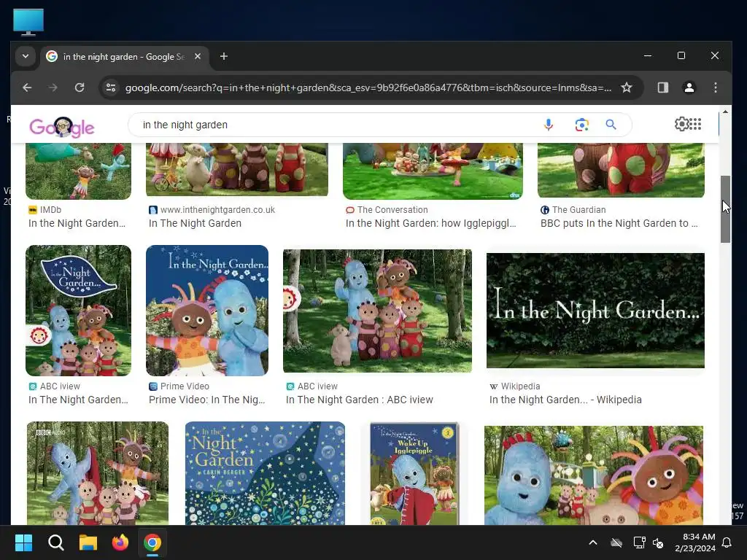Reload the current page
747x560 pixels.
point(80,87)
